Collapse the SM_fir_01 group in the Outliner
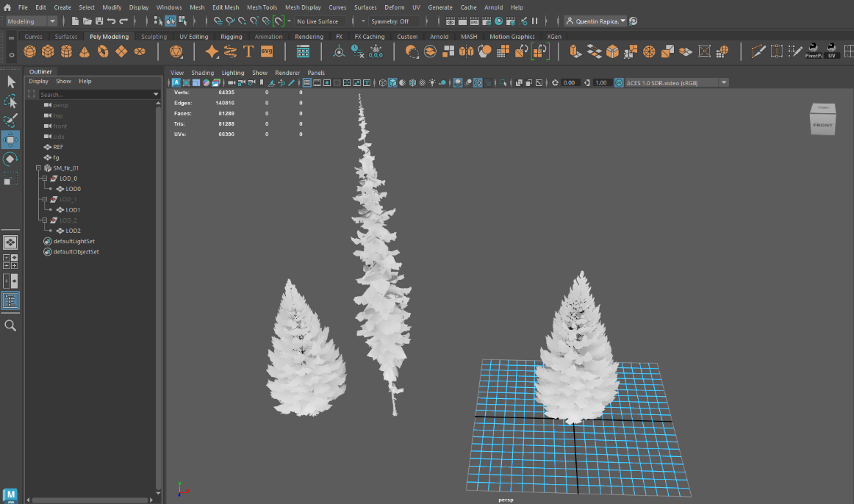The image size is (854, 504). point(38,168)
